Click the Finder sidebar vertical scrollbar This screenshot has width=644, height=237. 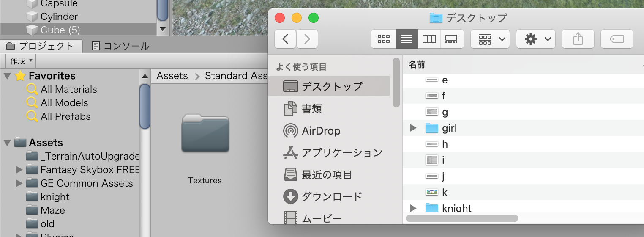coord(396,83)
